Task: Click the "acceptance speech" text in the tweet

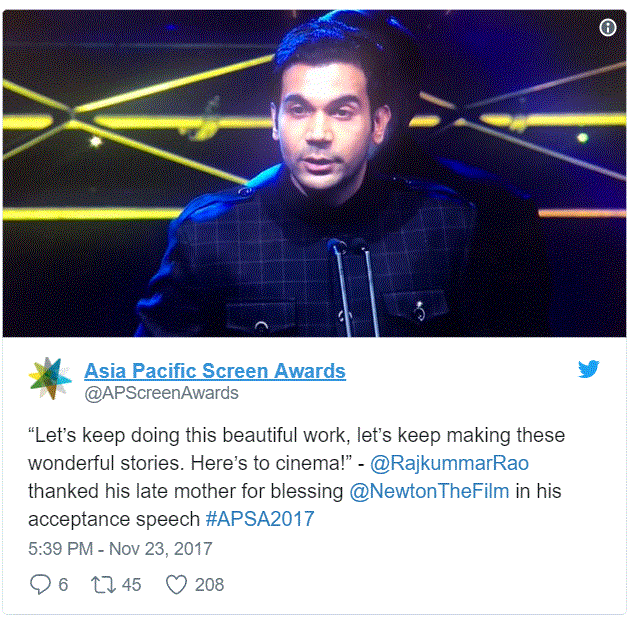Action: pyautogui.click(x=114, y=519)
